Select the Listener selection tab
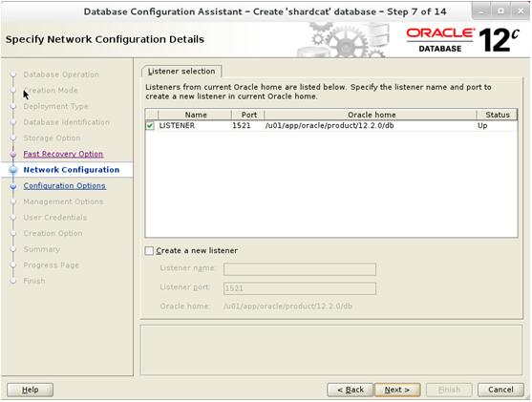This screenshot has height=402, width=532. (181, 72)
